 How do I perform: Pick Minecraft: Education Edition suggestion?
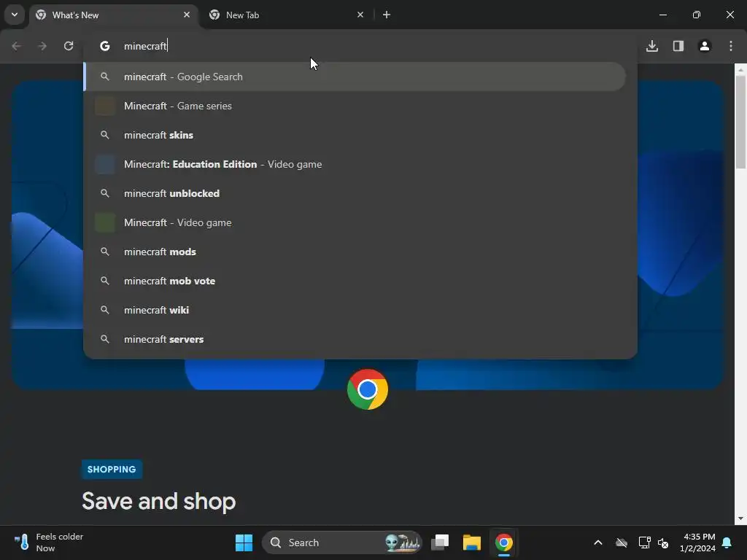pos(355,164)
